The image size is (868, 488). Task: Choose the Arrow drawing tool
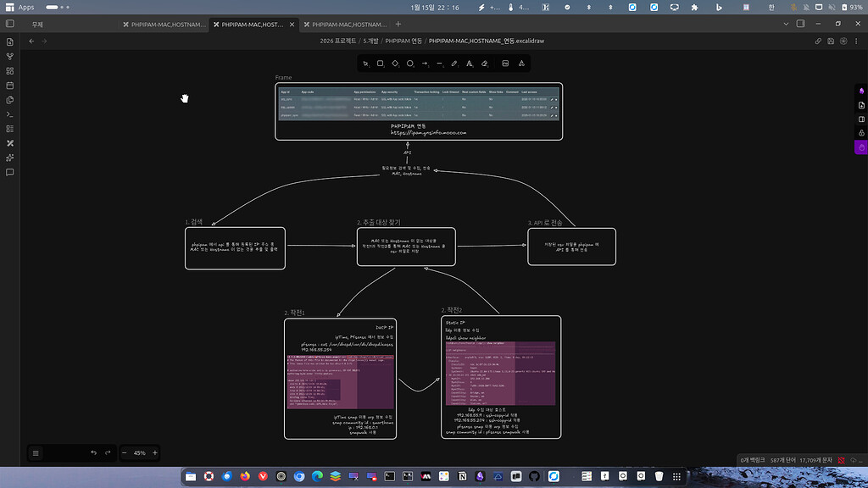coord(425,64)
